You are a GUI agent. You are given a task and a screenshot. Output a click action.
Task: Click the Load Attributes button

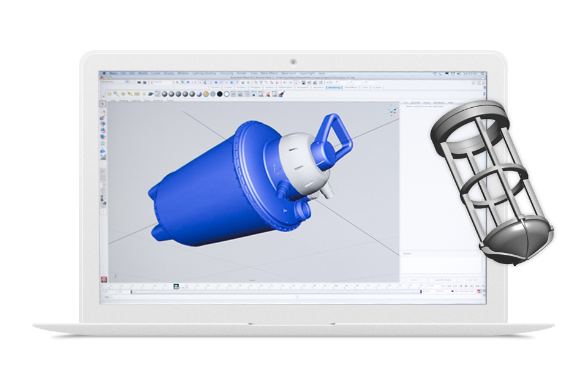point(443,280)
